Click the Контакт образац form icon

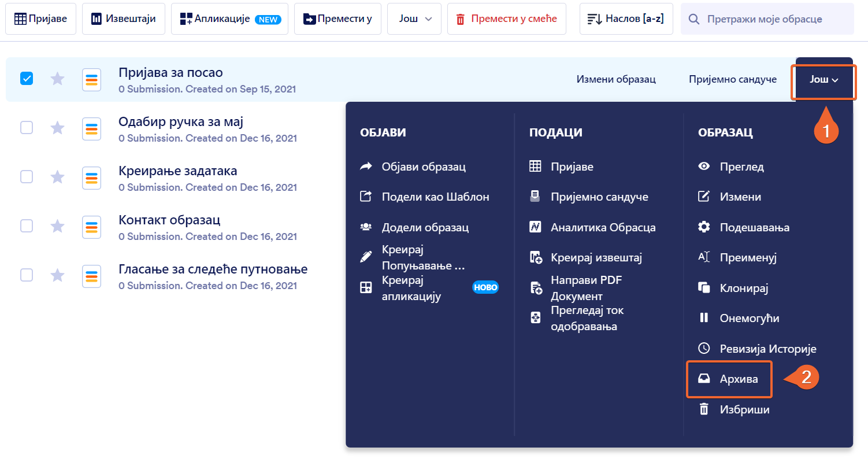coord(91,227)
